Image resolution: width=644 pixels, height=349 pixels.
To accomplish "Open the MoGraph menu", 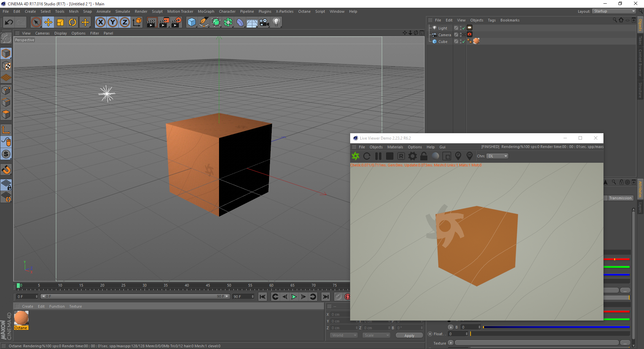I will (206, 11).
